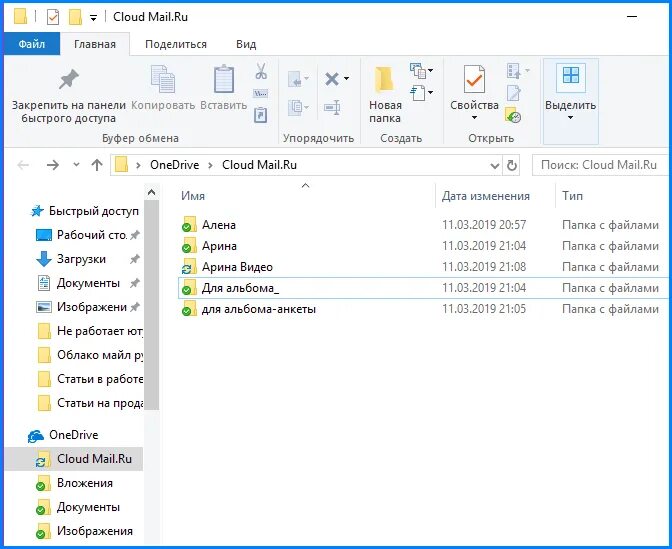Go up one level with up arrow
Viewport: 672px width, 549px height.
(x=97, y=165)
